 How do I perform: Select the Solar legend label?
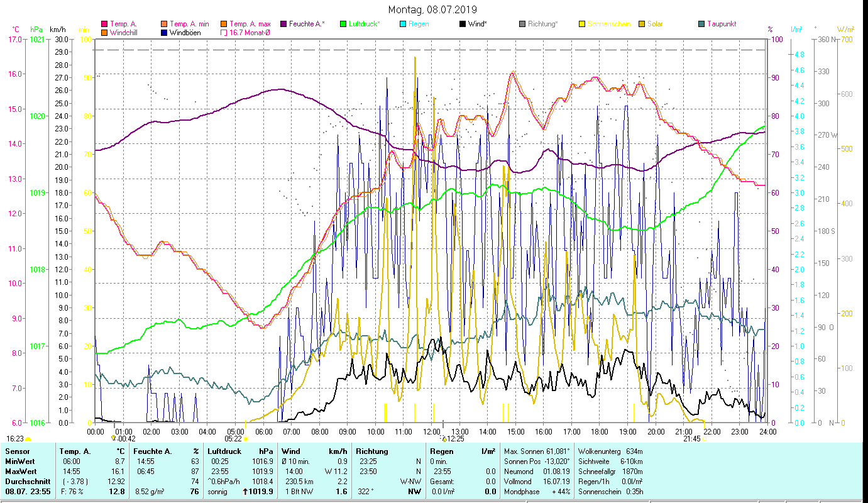point(656,24)
